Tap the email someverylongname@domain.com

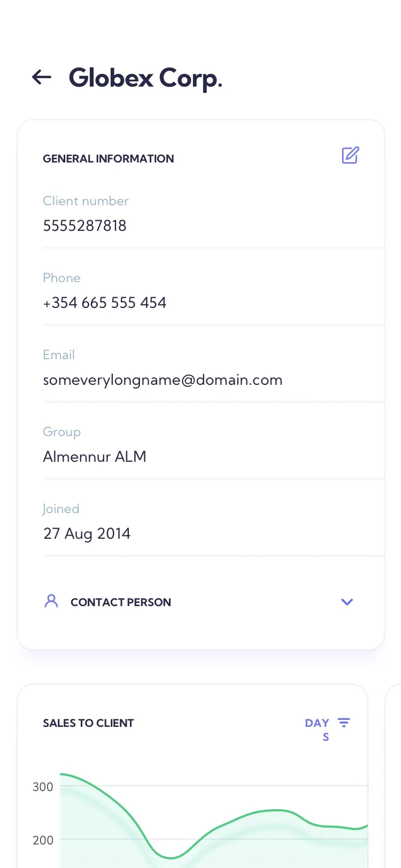pyautogui.click(x=163, y=380)
